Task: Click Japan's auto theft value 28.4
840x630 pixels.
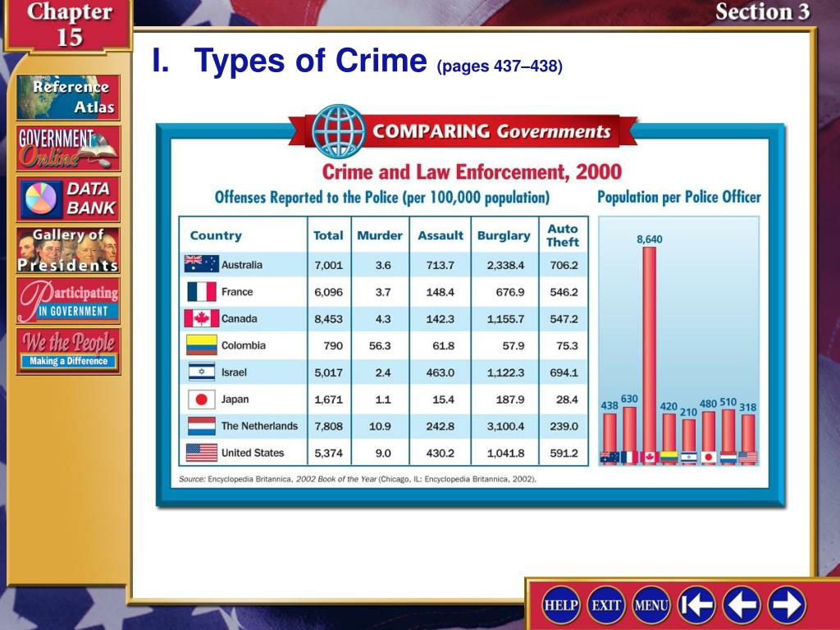Action: coord(567,399)
